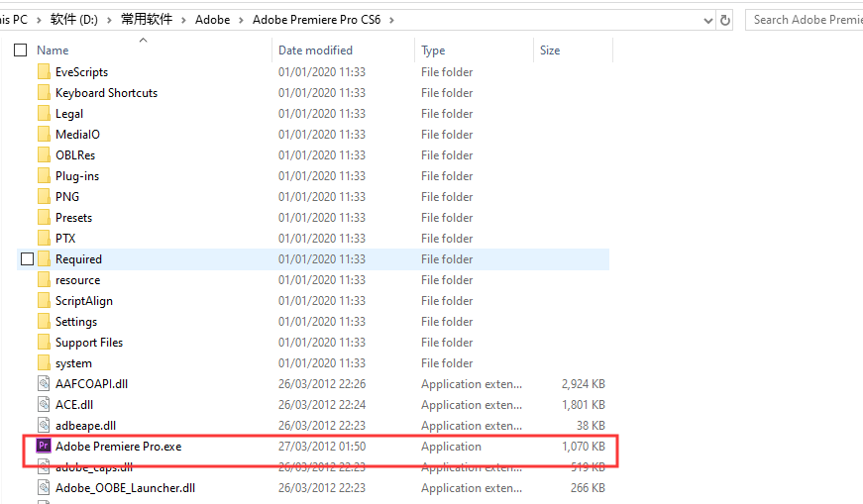Click the Plug-ins folder icon
The image size is (863, 504).
44,176
